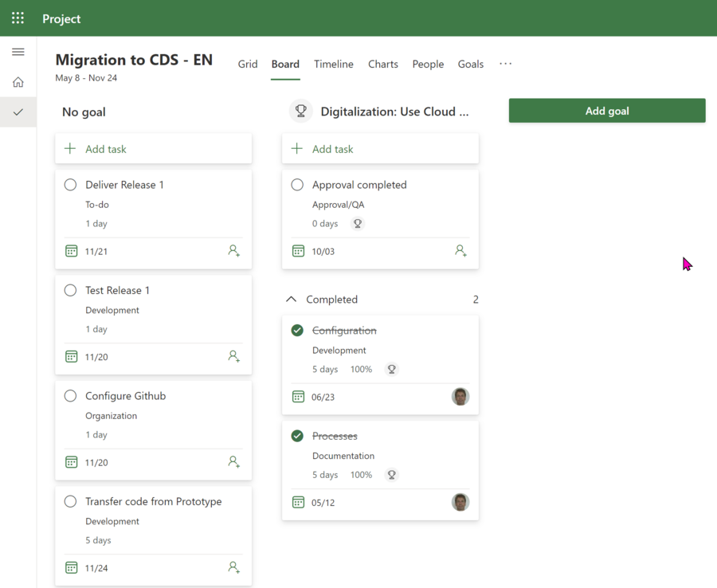Assign someone to Deliver Release 1
The image size is (717, 588).
pos(233,250)
